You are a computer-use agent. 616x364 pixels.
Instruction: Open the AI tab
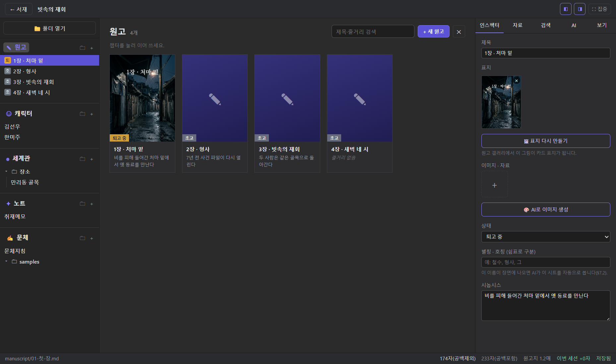(574, 25)
